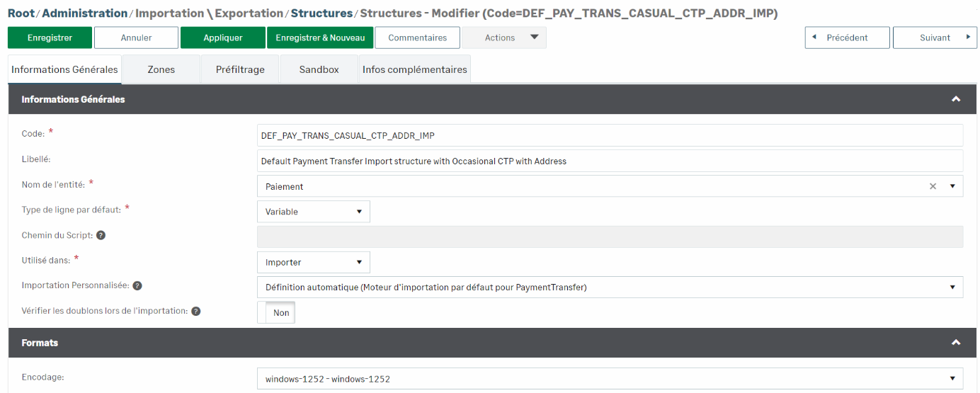Clear the Paiement entity with X icon
Viewport: 980px width, 393px height.
click(x=933, y=186)
